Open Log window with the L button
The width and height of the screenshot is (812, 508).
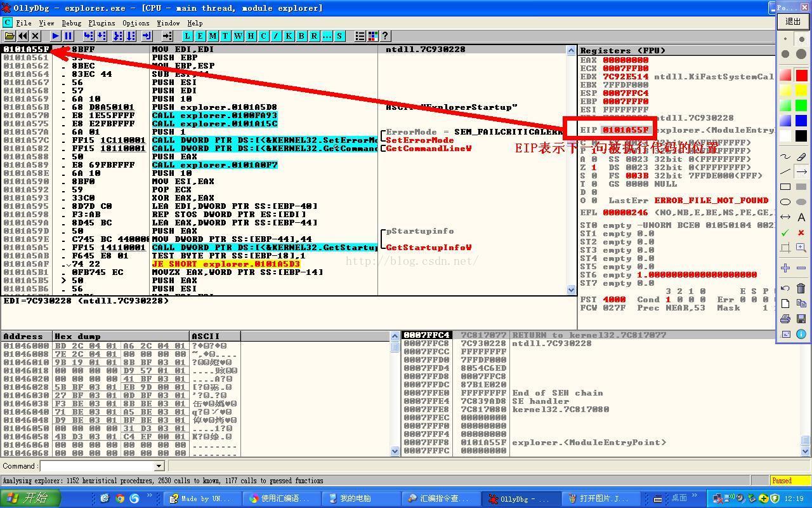pos(187,36)
